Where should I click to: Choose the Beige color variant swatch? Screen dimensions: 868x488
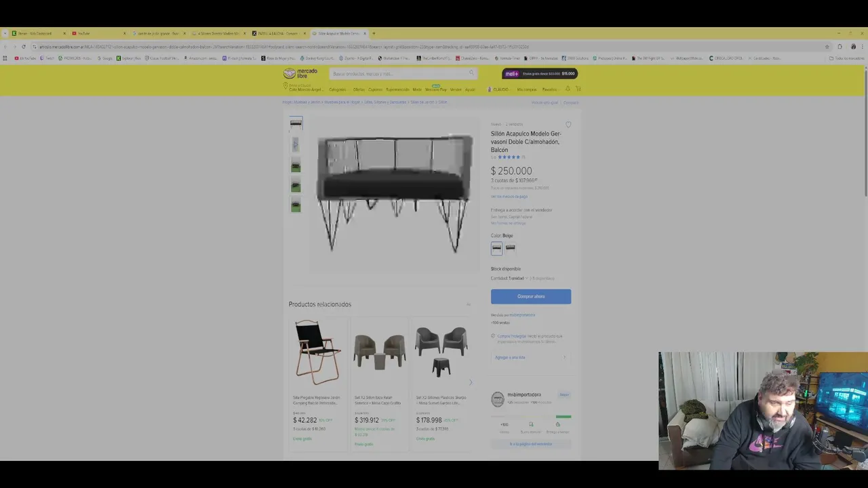(496, 248)
